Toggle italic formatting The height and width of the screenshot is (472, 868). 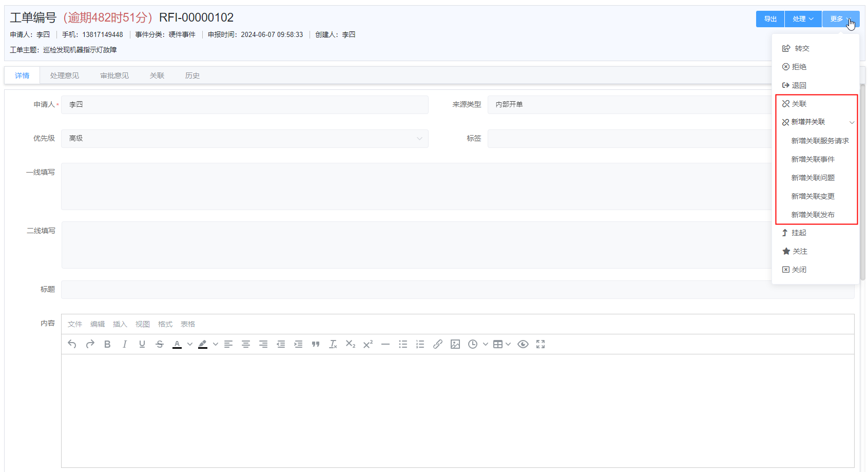[125, 344]
